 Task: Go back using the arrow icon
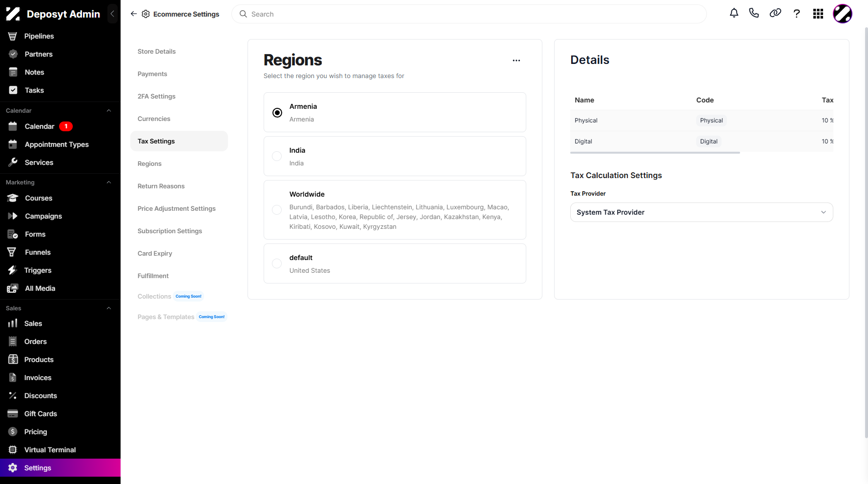click(x=133, y=14)
